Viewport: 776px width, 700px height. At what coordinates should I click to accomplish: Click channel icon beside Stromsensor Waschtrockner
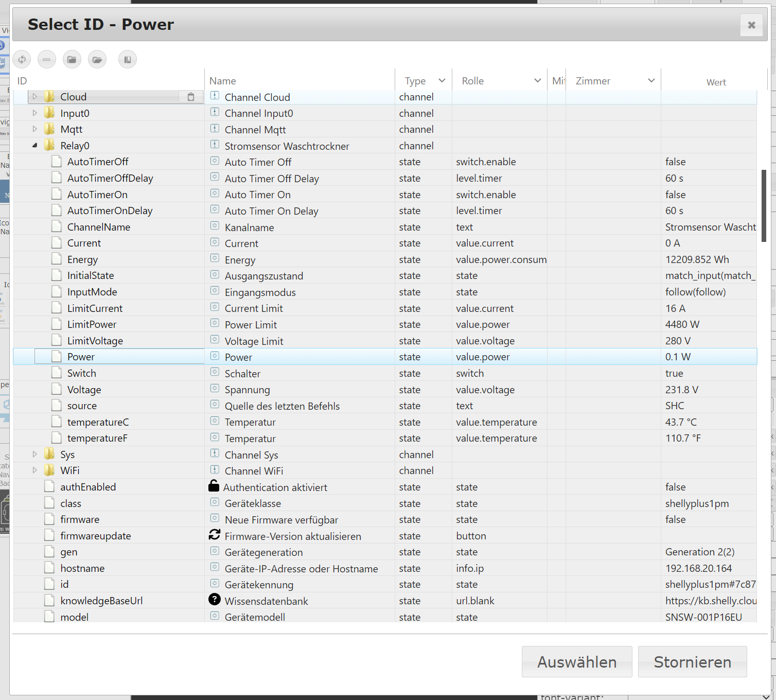[x=215, y=145]
